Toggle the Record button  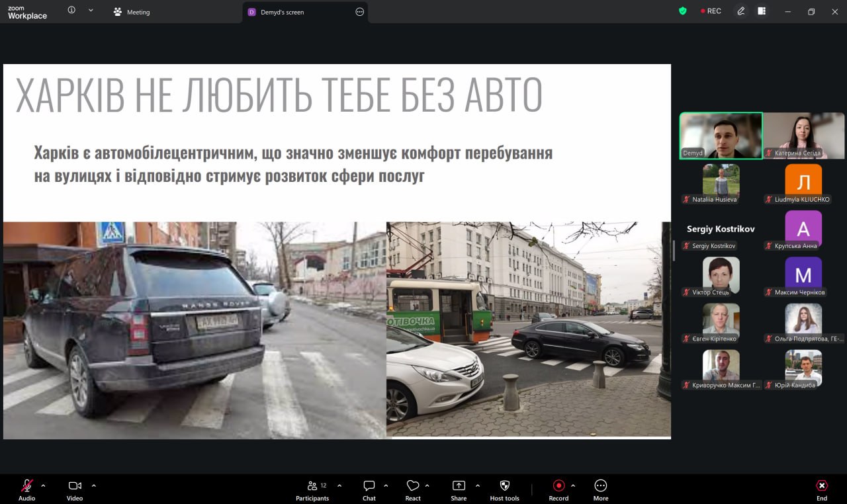558,489
